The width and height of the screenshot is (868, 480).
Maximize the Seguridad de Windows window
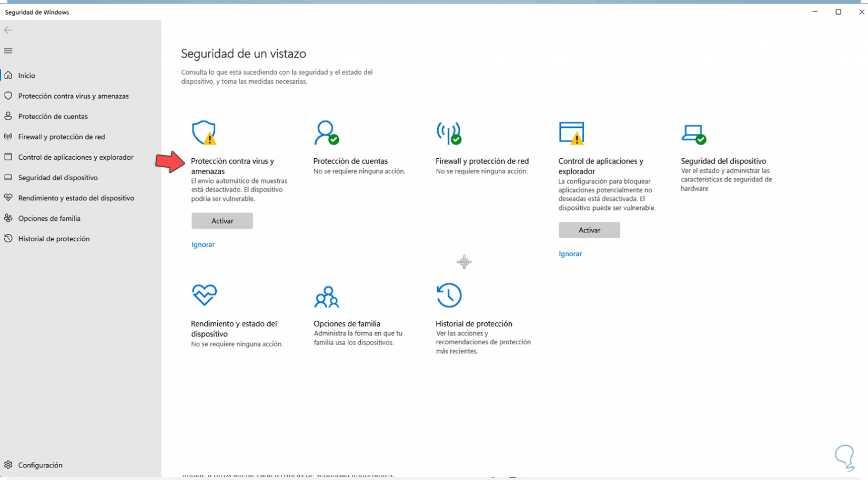[x=839, y=12]
